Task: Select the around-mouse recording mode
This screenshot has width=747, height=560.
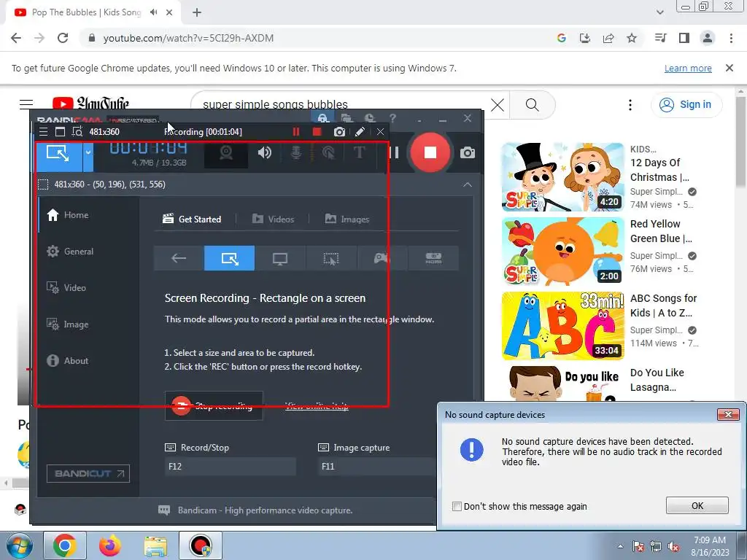Action: click(331, 258)
